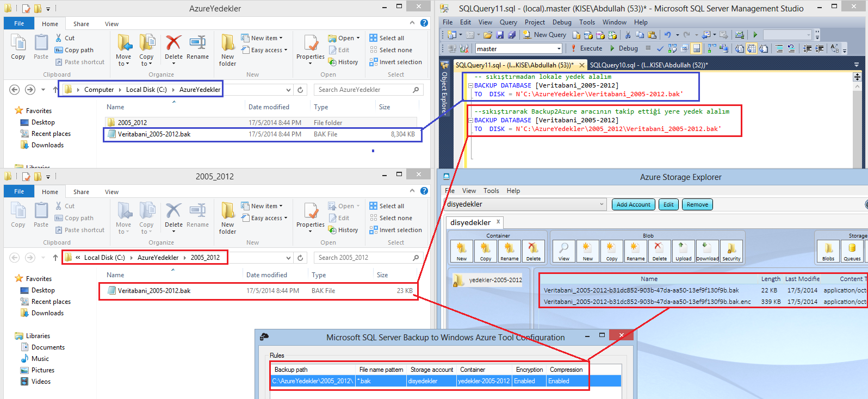
Task: Click Open File icon in SSMS toolbar
Action: (487, 35)
